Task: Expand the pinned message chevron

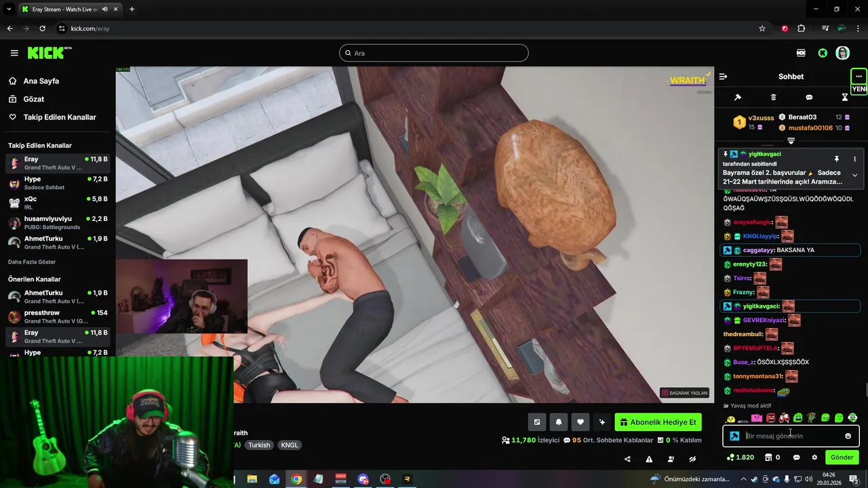Action: point(854,175)
